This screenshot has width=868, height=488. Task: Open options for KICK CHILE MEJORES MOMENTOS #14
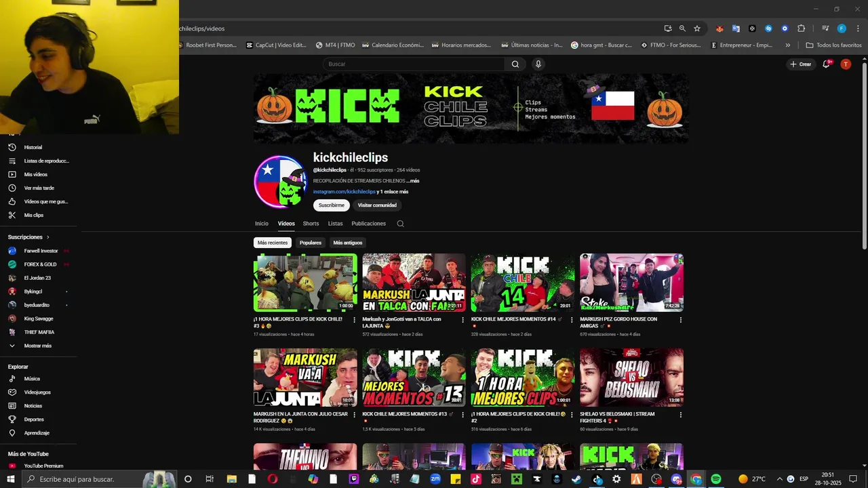coord(572,320)
